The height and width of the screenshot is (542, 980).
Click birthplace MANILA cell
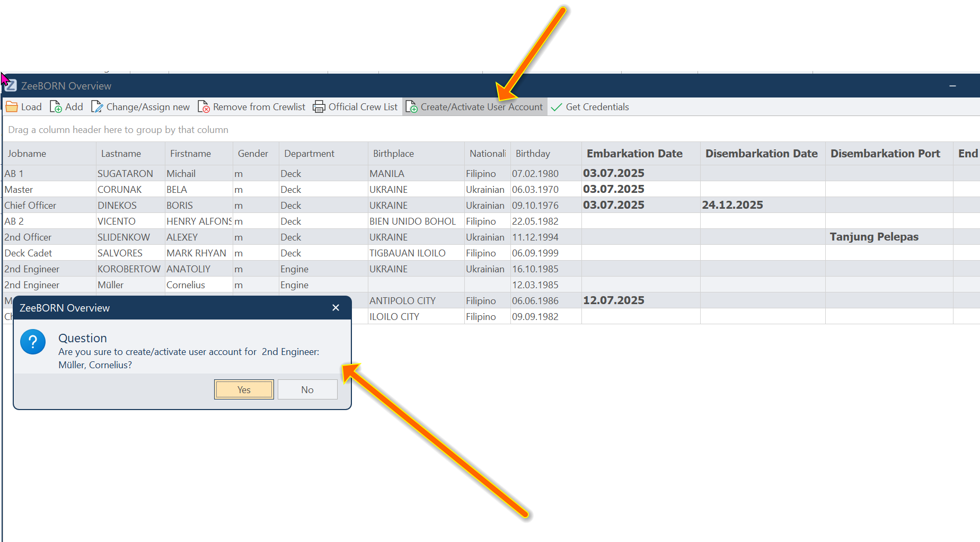416,173
